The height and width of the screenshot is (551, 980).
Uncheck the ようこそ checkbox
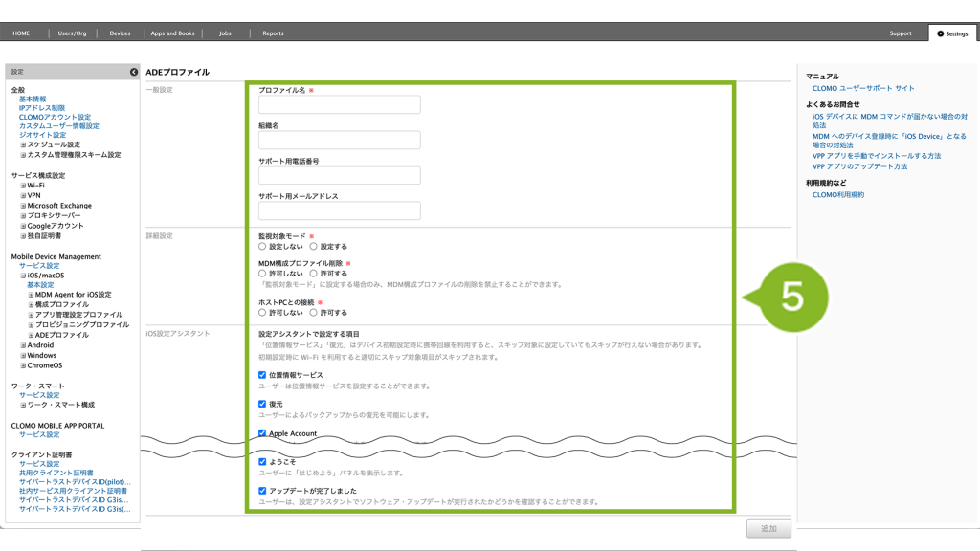(263, 461)
